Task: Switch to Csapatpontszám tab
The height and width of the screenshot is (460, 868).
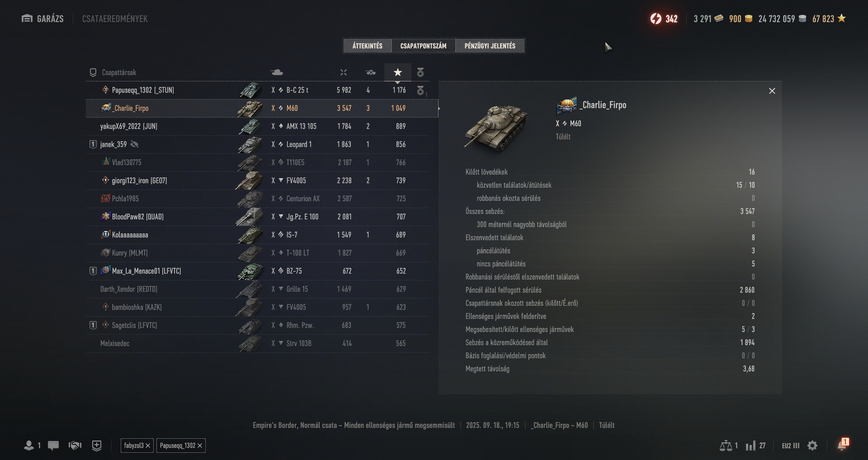Action: [423, 46]
